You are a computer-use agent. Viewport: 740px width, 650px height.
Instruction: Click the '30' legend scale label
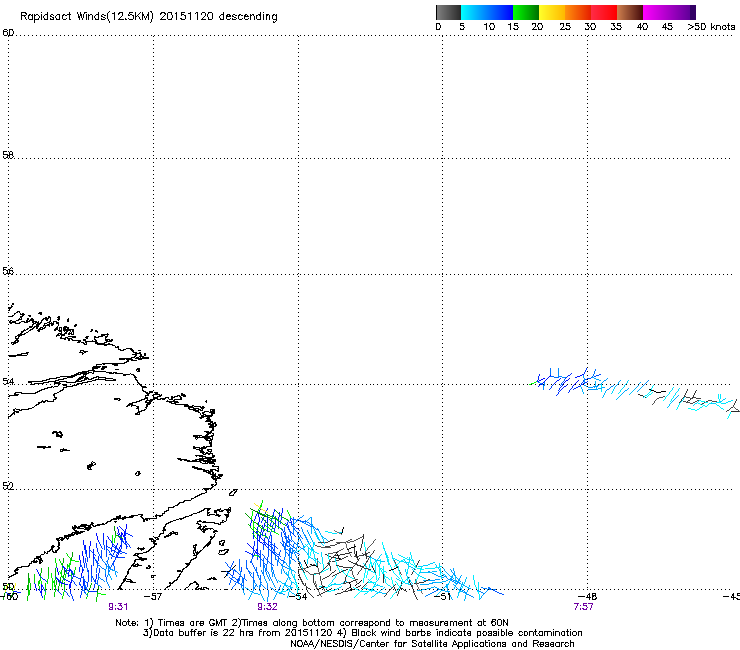tap(590, 27)
